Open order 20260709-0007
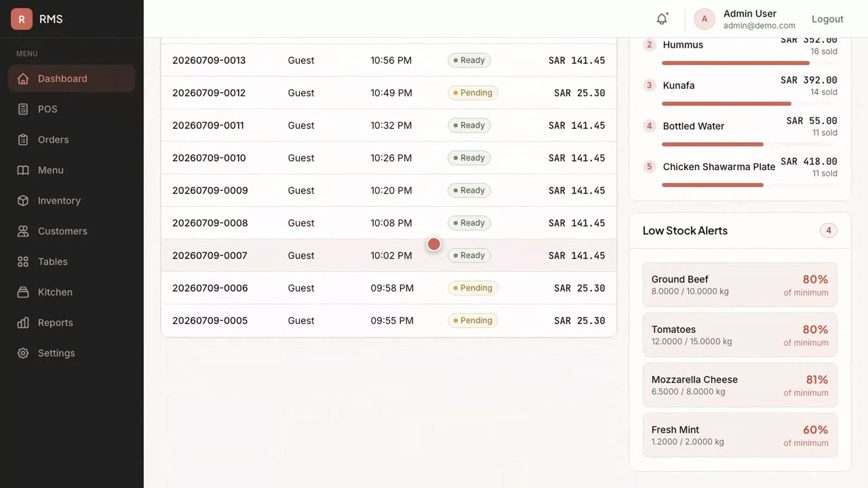The image size is (868, 488). click(389, 255)
